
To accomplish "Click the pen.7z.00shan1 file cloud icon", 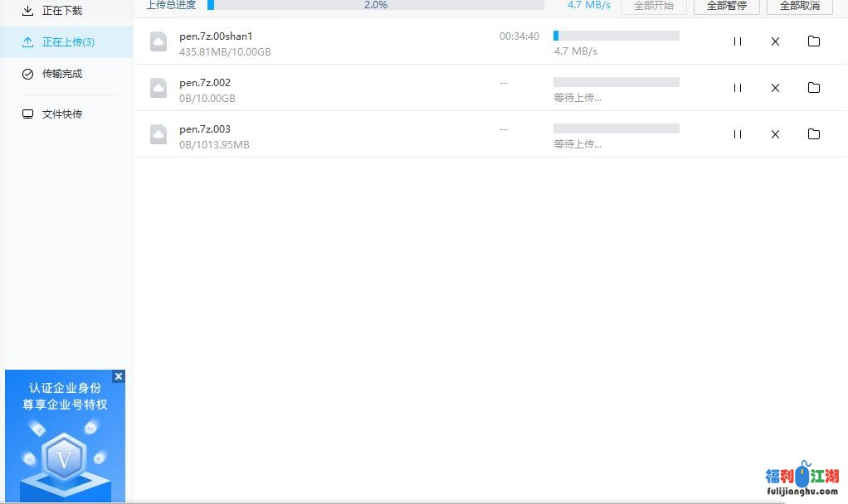I will coord(158,42).
